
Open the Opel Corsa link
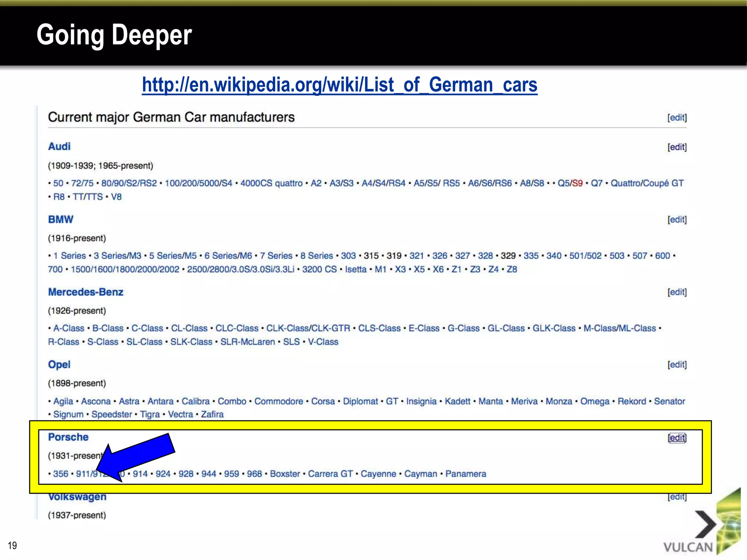tap(323, 401)
